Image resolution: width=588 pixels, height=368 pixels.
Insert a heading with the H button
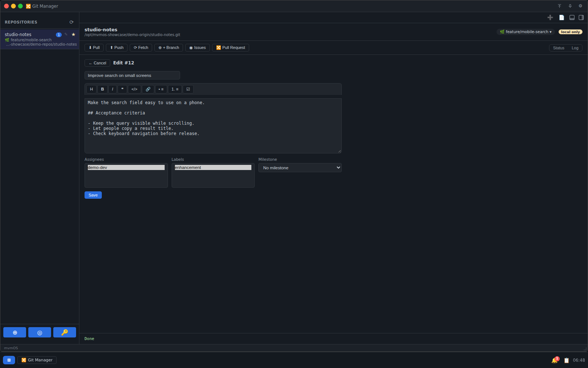point(92,89)
